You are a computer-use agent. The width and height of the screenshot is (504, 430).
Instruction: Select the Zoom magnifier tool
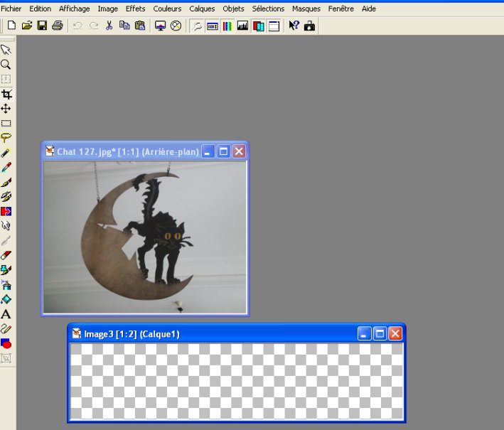pos(6,65)
